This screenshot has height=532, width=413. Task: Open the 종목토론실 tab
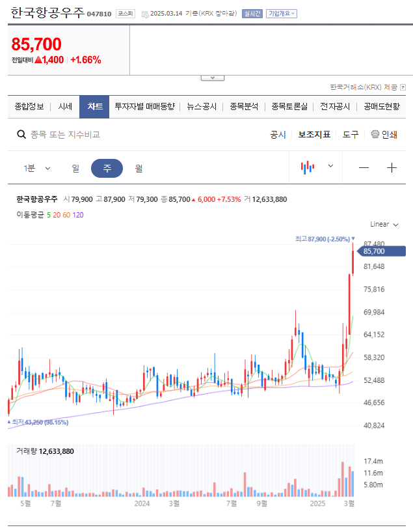[x=289, y=107]
